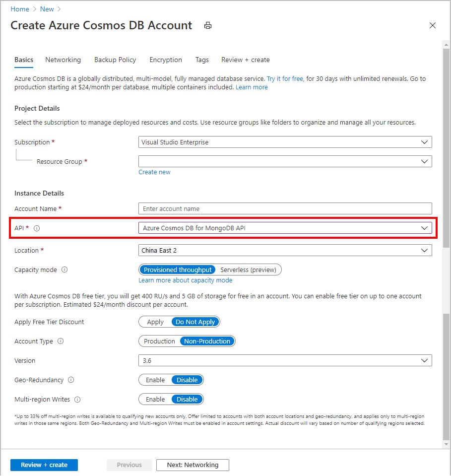Open Learn more about capacity mode link

coord(186,280)
